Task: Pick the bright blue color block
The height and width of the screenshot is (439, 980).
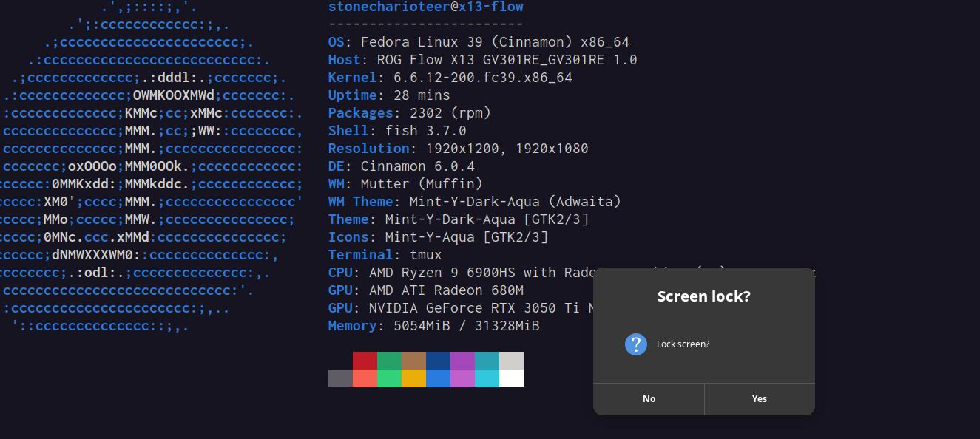Action: click(438, 378)
